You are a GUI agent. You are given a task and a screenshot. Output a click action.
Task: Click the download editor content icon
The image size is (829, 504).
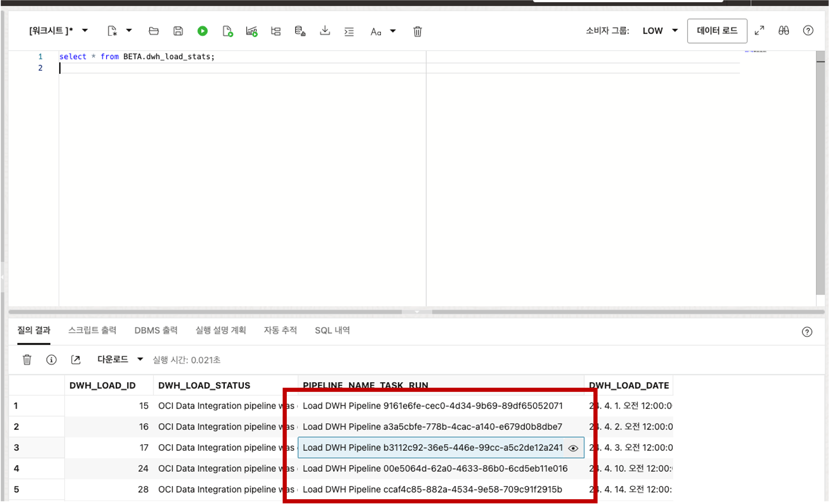click(x=325, y=31)
